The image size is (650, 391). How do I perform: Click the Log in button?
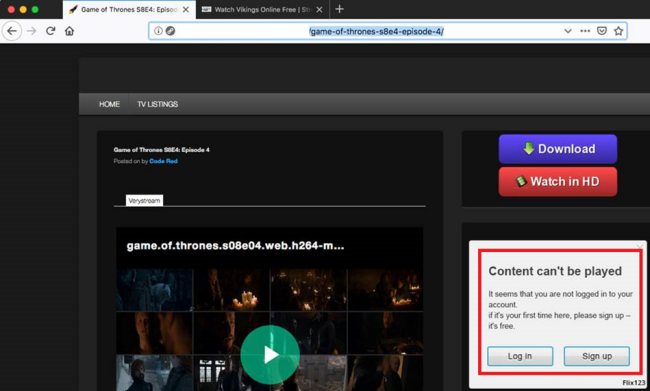pyautogui.click(x=520, y=356)
